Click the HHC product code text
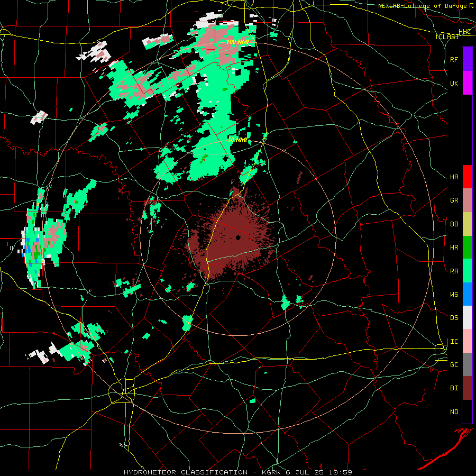 [464, 32]
